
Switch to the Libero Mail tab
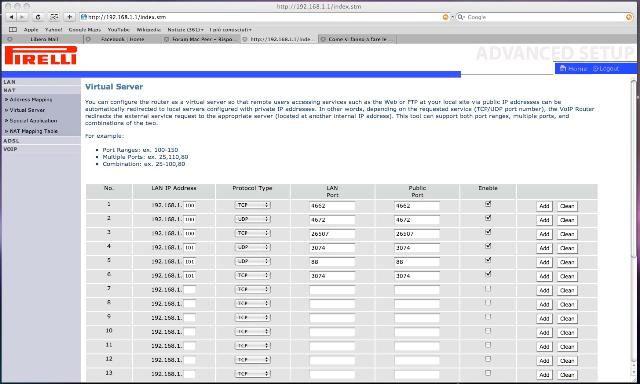tap(43, 39)
